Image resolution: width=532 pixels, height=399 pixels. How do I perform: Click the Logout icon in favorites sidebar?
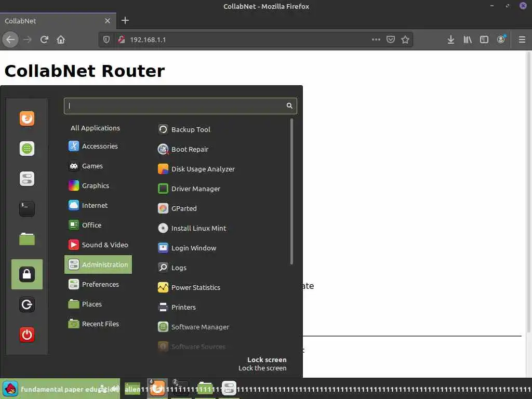click(x=27, y=304)
